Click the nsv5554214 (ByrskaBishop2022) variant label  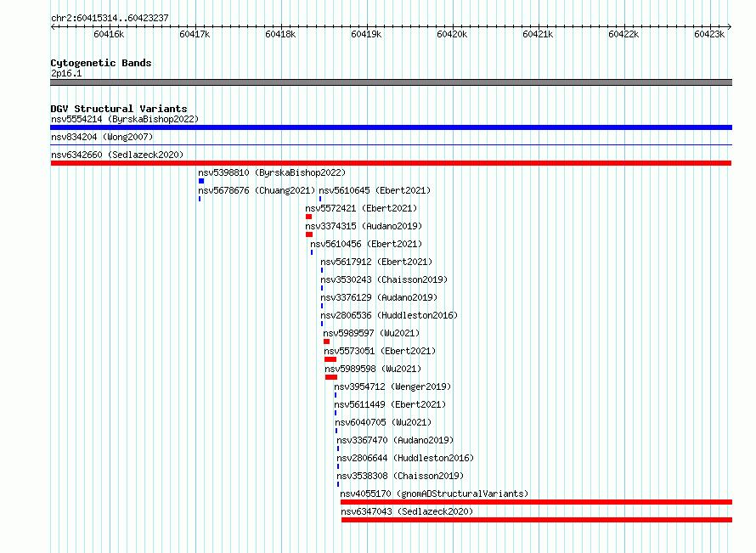[125, 119]
